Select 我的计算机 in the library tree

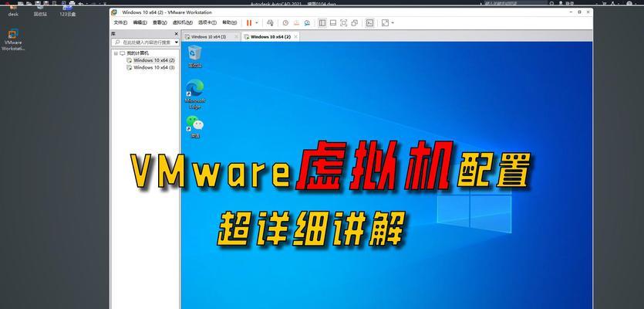137,53
